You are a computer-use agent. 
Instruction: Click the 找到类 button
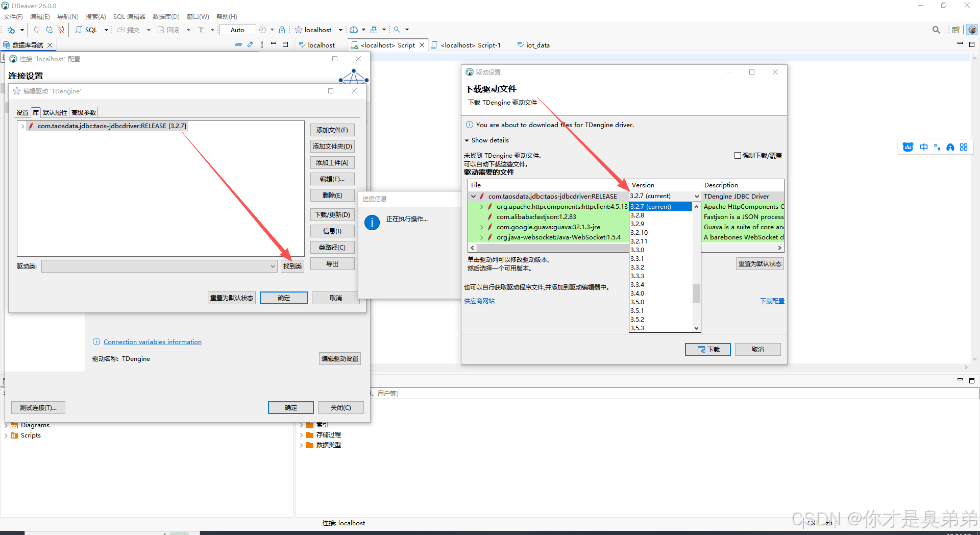[292, 266]
